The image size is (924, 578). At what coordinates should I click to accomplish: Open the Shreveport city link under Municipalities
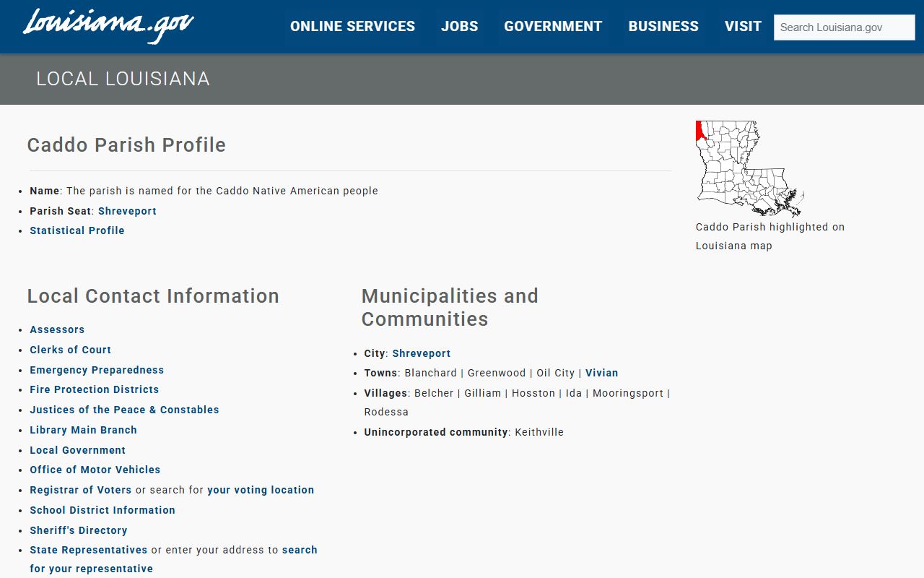point(422,353)
